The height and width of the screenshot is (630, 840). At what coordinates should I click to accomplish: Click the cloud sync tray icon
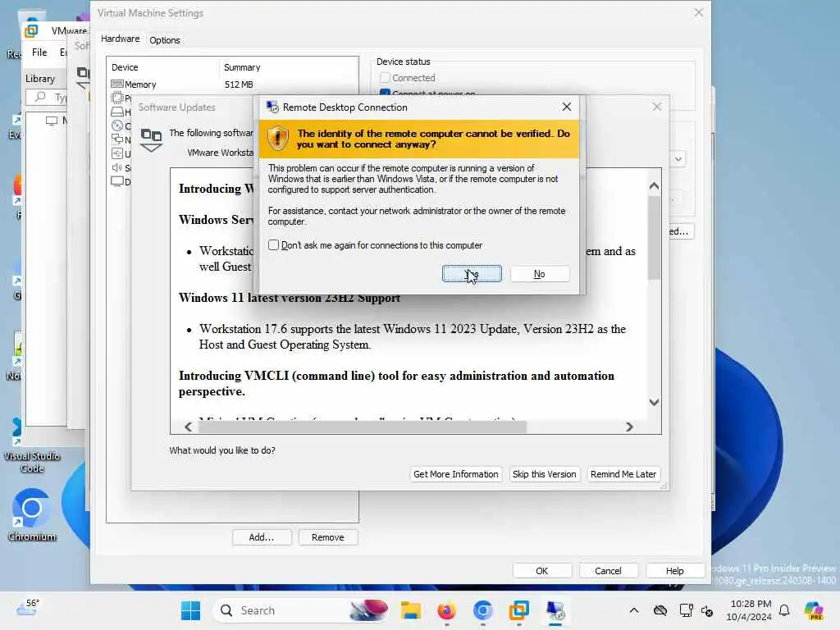click(x=660, y=610)
